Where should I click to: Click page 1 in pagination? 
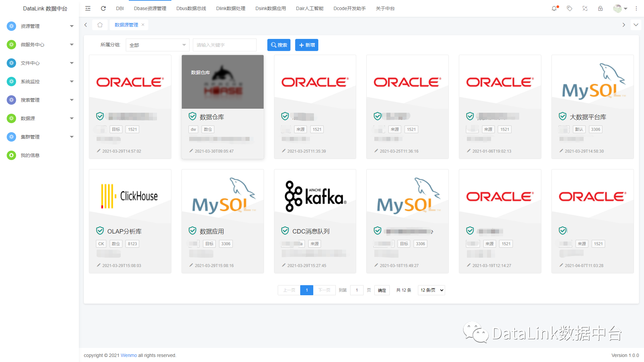click(x=307, y=290)
